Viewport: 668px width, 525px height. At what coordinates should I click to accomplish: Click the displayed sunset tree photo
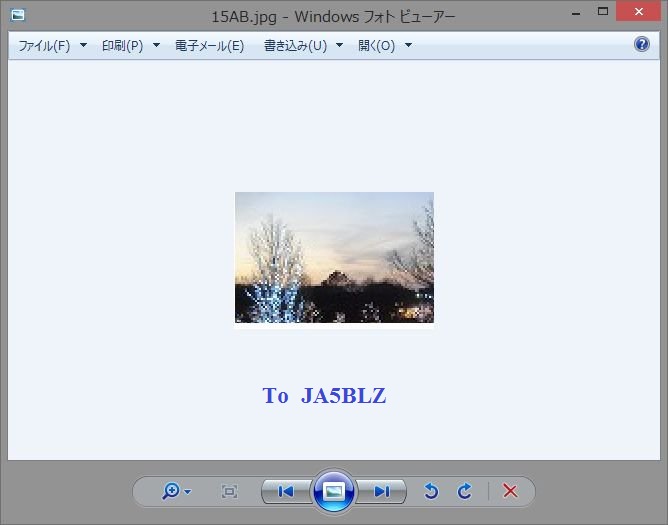click(334, 257)
